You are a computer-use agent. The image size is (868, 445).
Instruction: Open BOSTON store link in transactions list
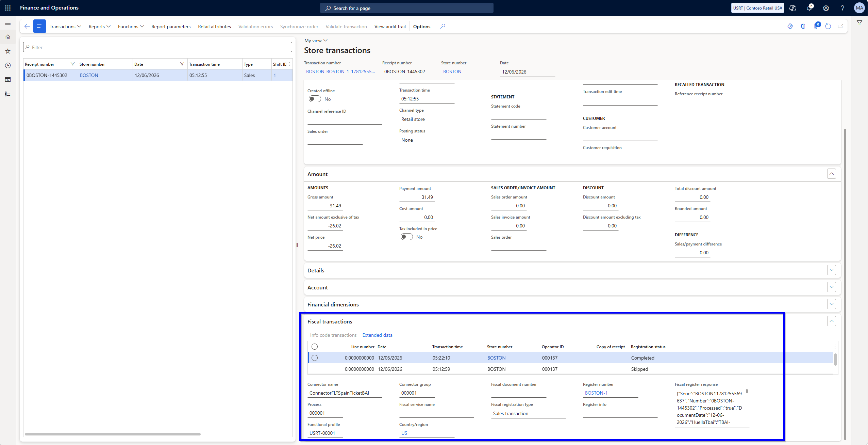pyautogui.click(x=89, y=75)
